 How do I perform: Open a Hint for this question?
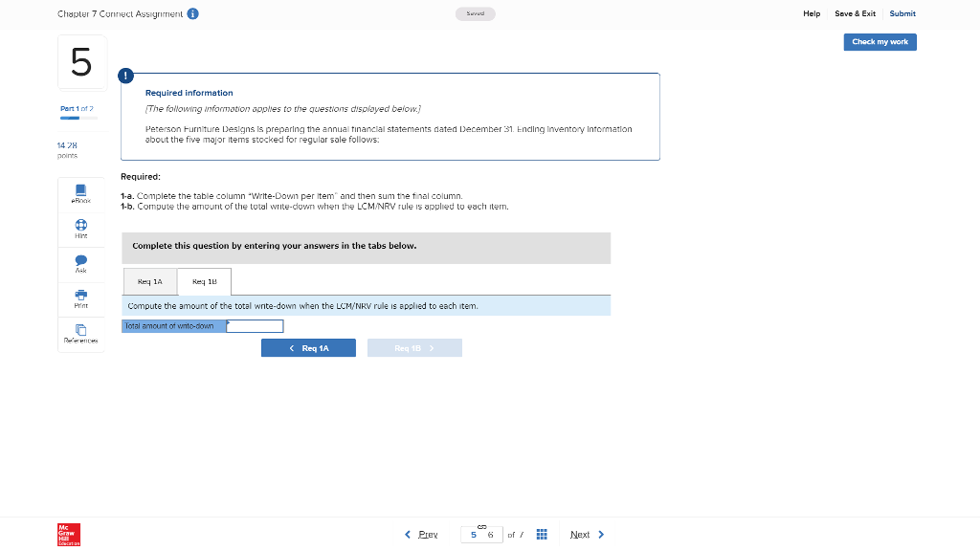pos(80,228)
